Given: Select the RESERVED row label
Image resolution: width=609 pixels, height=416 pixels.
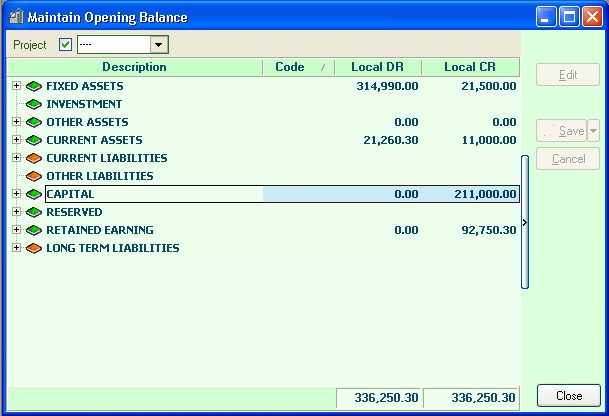Looking at the screenshot, I should [74, 212].
